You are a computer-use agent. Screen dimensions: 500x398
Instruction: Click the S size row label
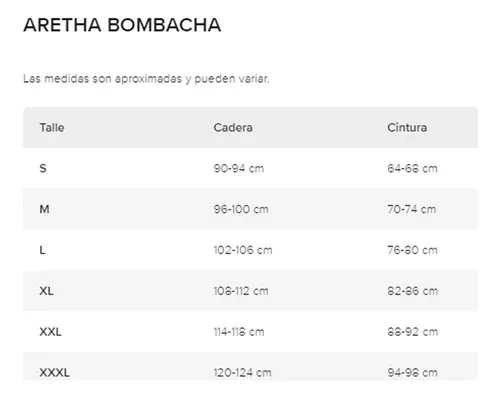click(x=43, y=168)
